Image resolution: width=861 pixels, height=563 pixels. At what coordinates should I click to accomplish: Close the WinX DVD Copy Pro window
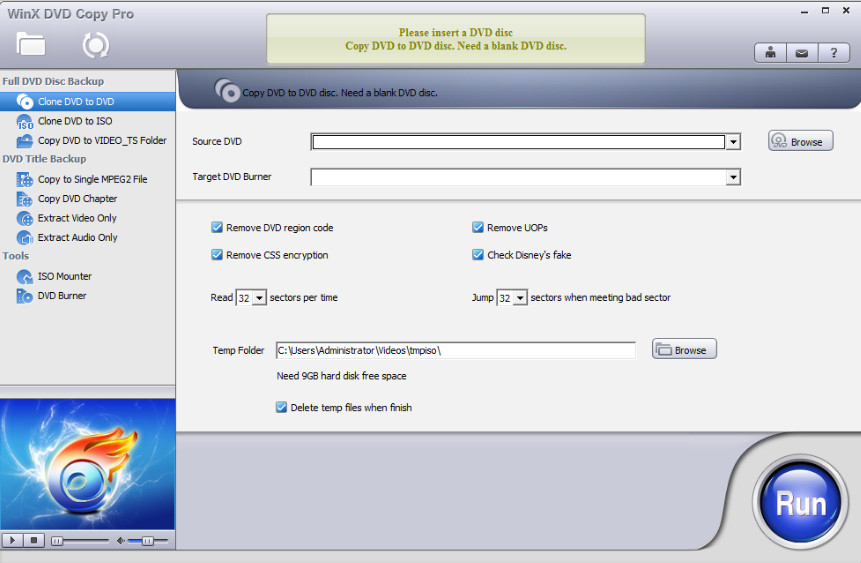[846, 10]
